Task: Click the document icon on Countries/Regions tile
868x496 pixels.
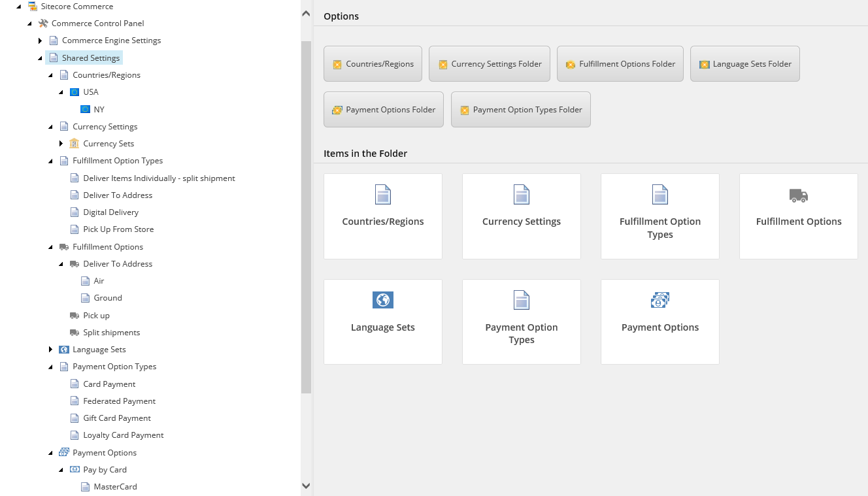Action: 383,195
